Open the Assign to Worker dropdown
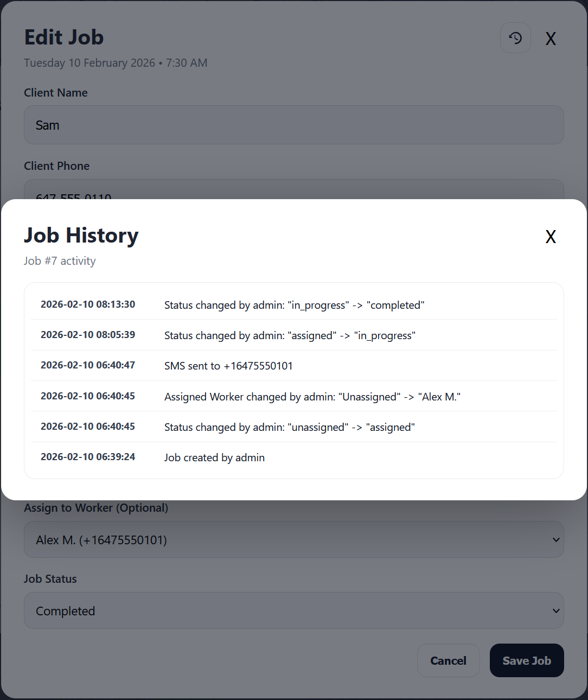 coord(293,539)
